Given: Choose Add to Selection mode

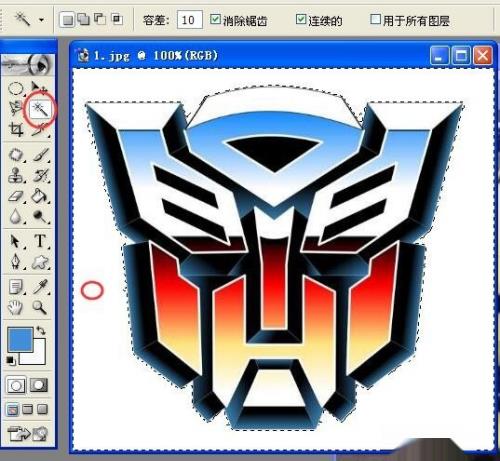Looking at the screenshot, I should coord(84,19).
